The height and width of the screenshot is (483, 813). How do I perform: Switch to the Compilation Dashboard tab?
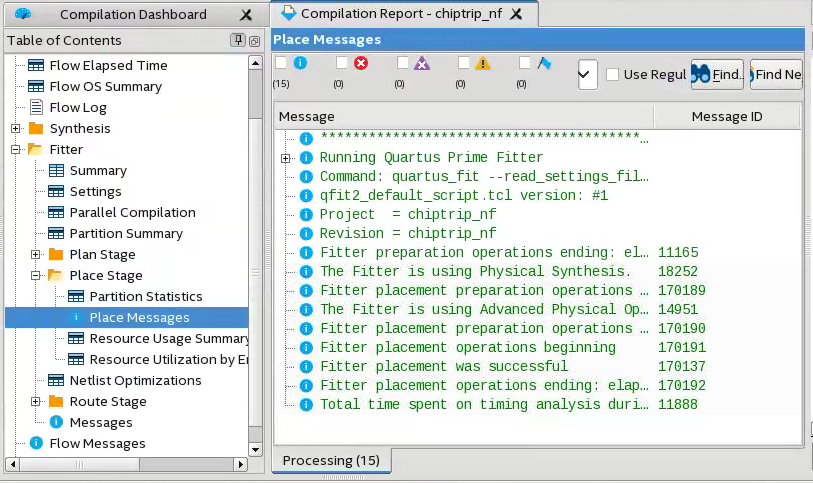coord(132,14)
